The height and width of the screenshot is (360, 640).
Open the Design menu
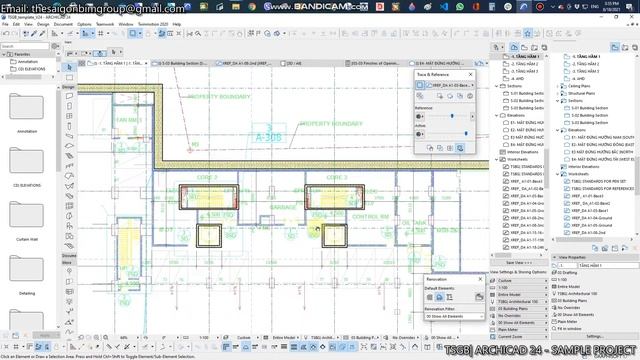tap(43, 24)
